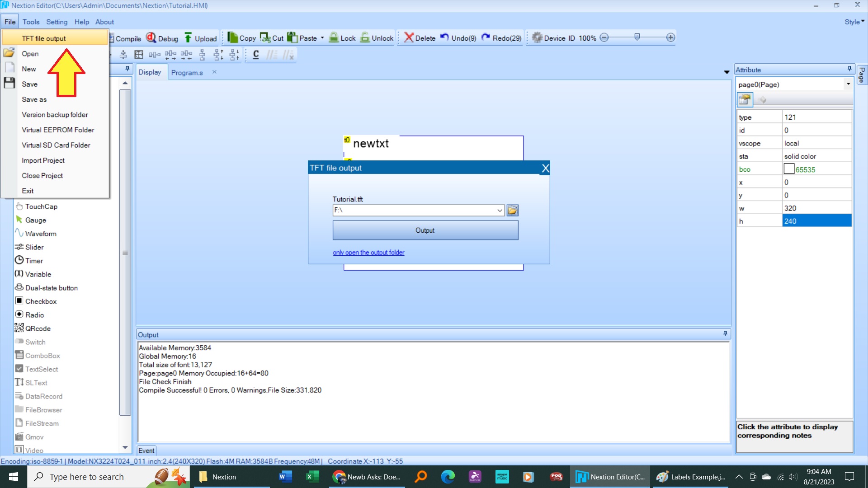868x488 pixels.
Task: Open the page0(Page) component dropdown
Action: pyautogui.click(x=848, y=84)
